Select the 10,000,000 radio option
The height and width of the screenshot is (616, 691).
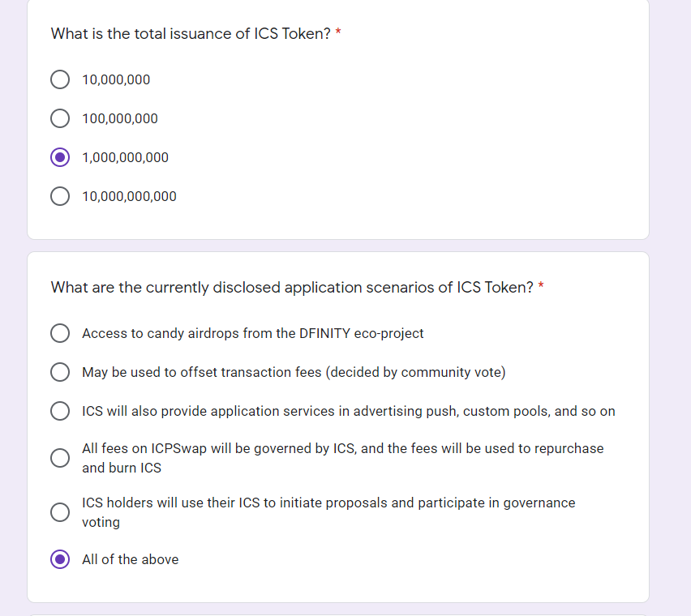click(x=60, y=79)
